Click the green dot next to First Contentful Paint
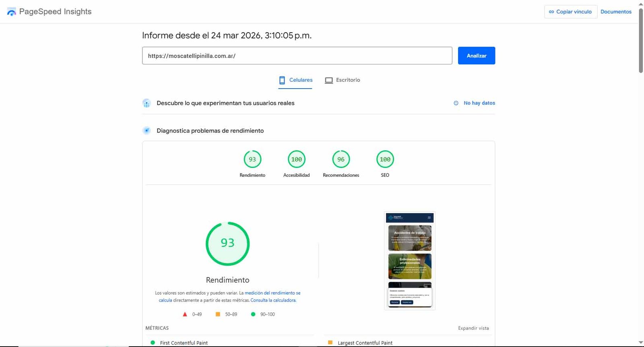This screenshot has width=644, height=347. click(153, 343)
